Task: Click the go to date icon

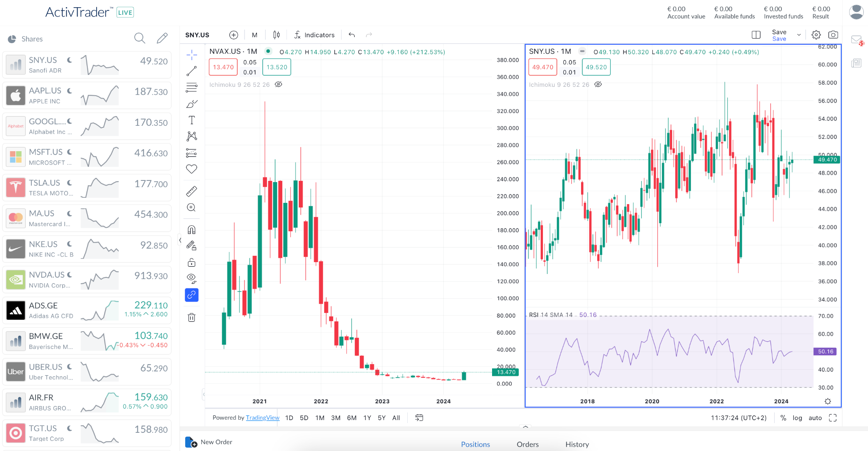Action: coord(419,418)
